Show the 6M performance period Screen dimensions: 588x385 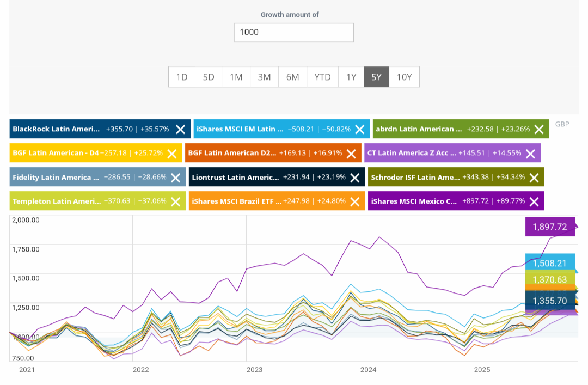[292, 77]
